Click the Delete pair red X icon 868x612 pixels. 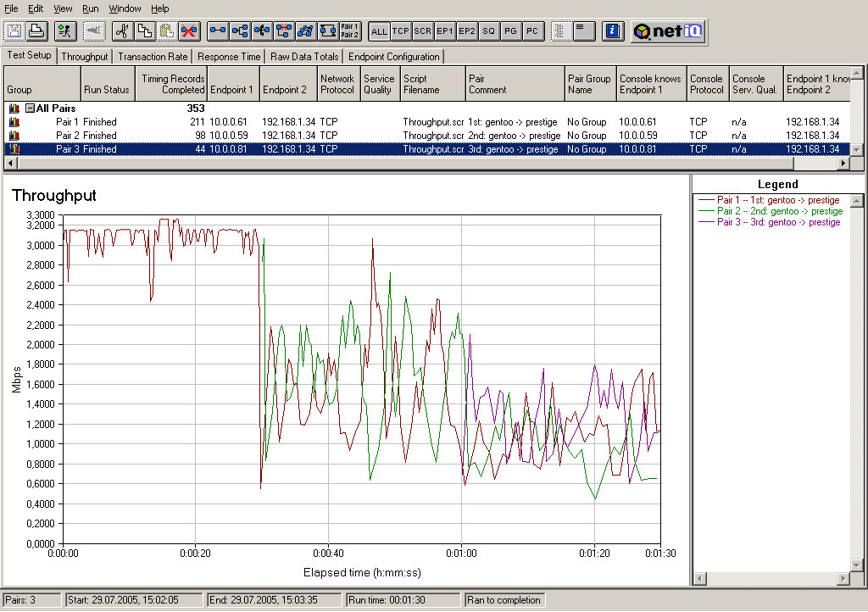point(188,31)
